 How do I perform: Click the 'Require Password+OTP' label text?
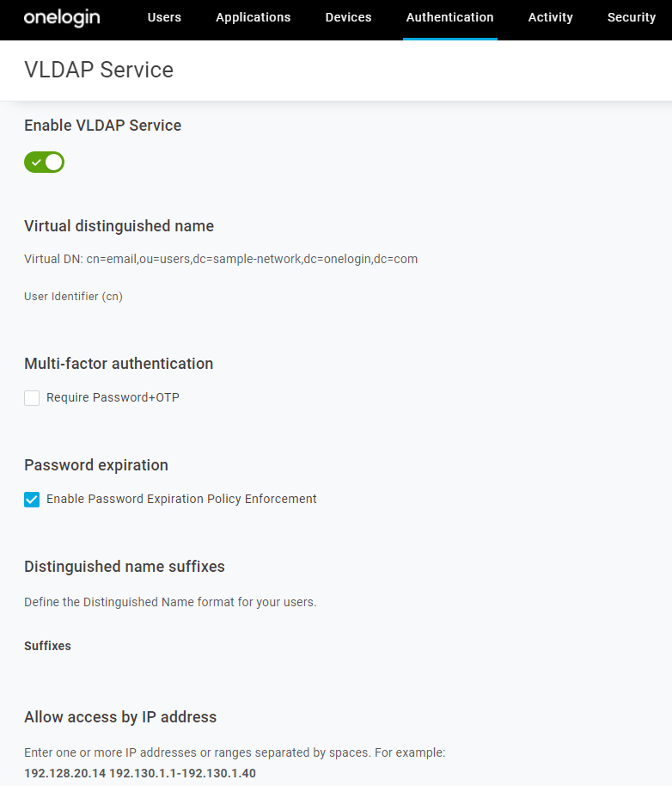(x=113, y=397)
